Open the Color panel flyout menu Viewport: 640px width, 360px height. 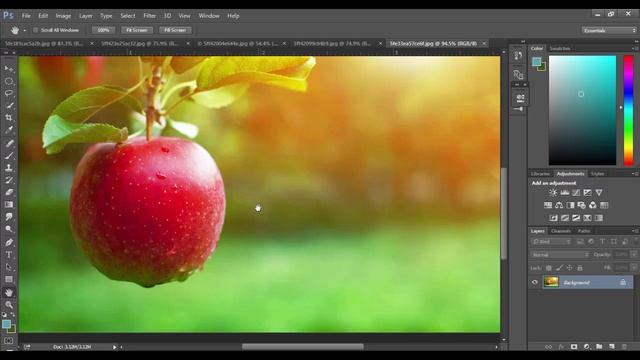(635, 49)
